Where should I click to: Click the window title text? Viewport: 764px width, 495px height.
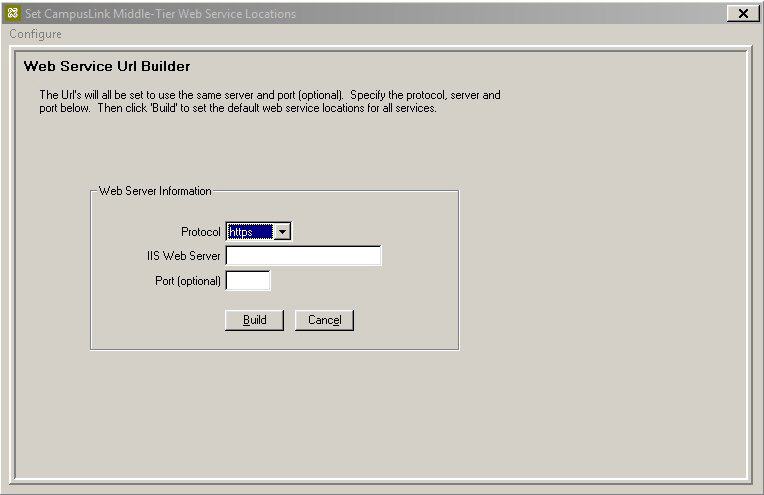coord(160,14)
